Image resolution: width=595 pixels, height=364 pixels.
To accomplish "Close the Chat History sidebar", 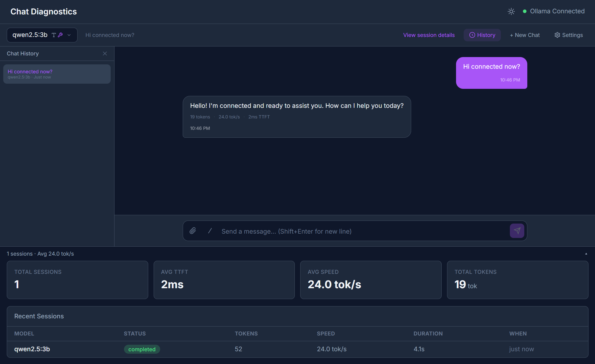I will 105,54.
